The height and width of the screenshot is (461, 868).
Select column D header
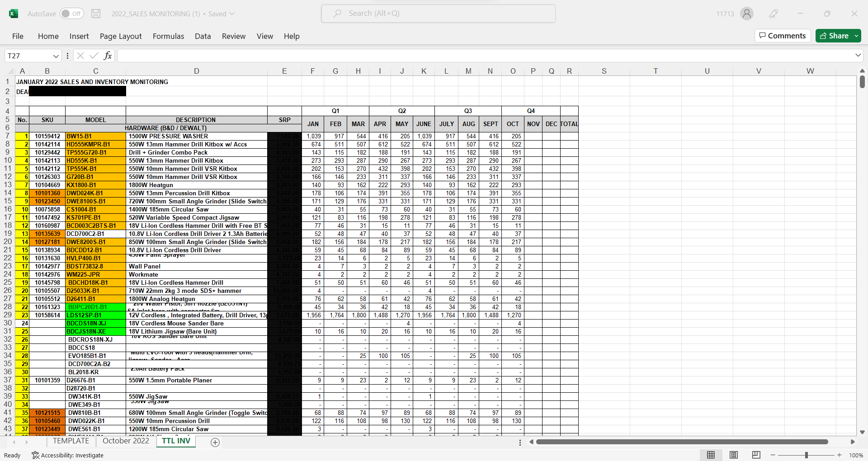196,71
